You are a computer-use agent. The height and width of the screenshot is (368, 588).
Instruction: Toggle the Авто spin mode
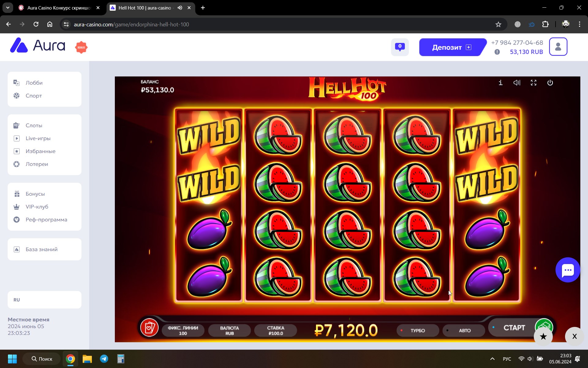(x=464, y=331)
